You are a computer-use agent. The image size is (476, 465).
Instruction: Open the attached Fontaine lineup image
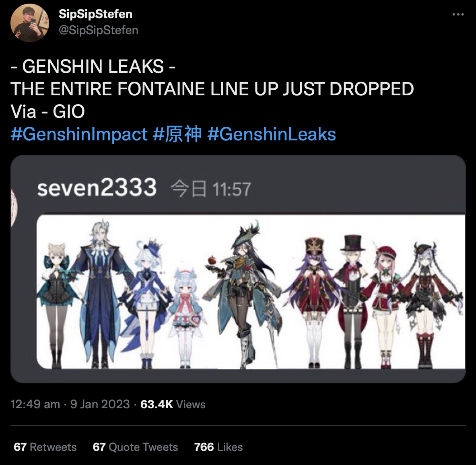pyautogui.click(x=238, y=269)
